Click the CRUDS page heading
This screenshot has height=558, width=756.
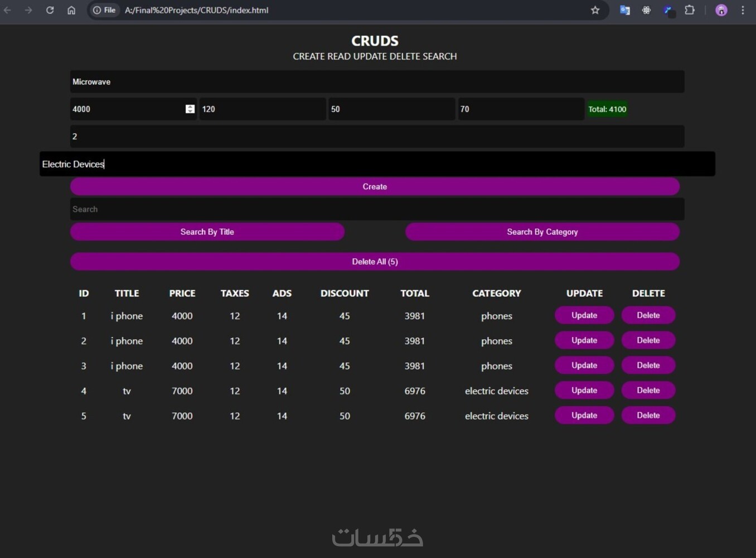[x=375, y=41]
